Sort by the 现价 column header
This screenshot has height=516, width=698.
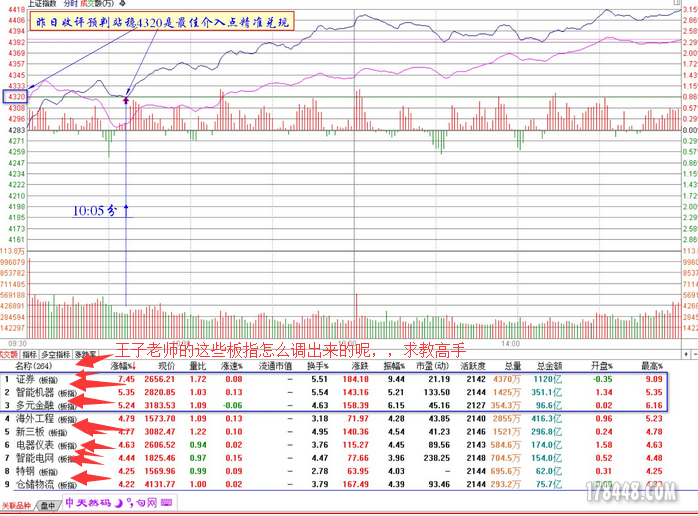point(167,366)
